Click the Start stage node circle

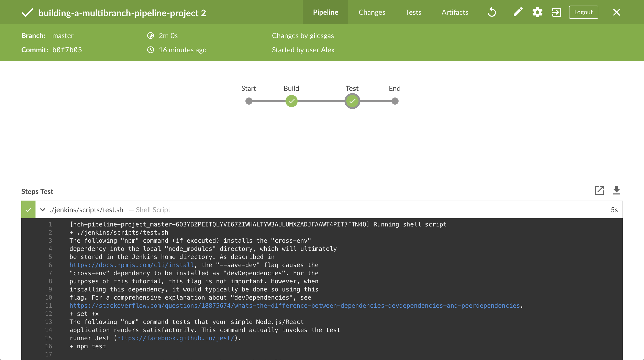[x=248, y=101]
